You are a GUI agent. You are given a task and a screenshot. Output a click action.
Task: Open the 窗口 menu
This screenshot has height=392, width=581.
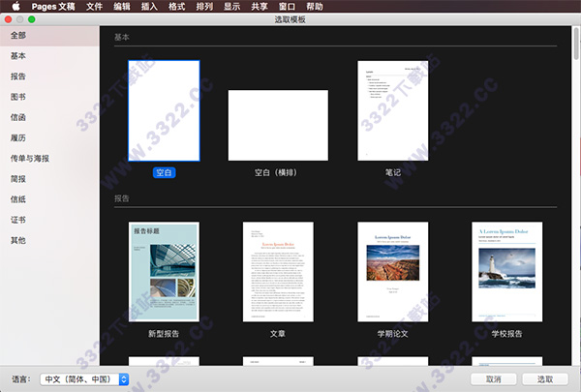point(287,7)
